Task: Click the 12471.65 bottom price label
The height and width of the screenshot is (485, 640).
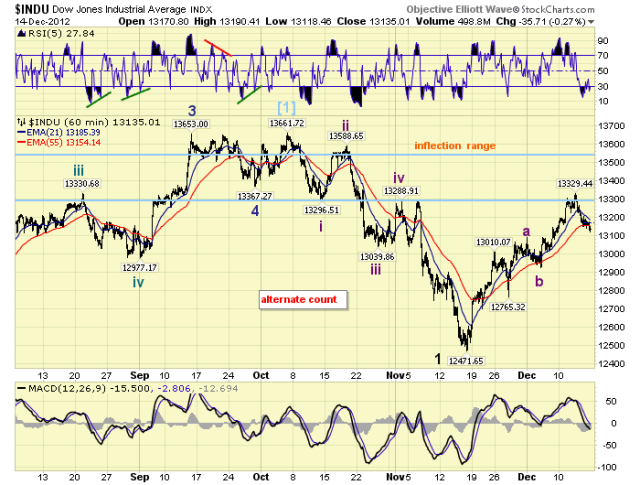Action: click(x=466, y=360)
